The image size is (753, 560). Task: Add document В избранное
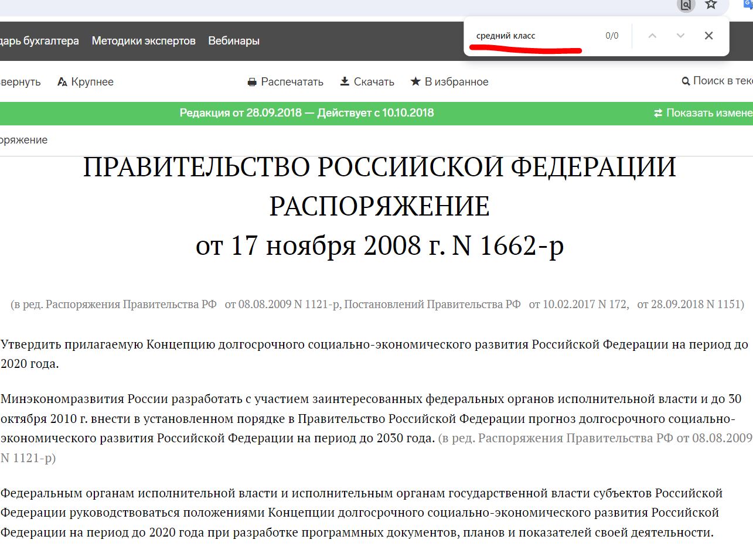pyautogui.click(x=449, y=82)
